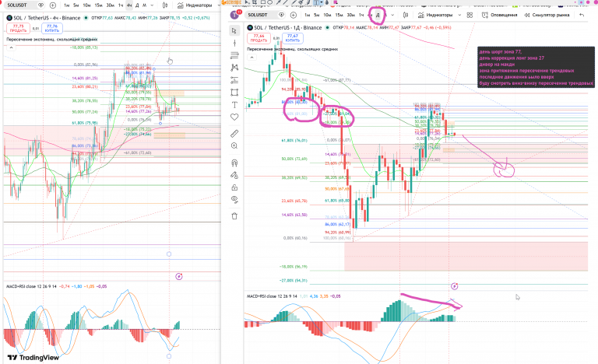Screen dimensions: 598x364
Task: Select active 4ч timeframe in left window
Action: tap(129, 5)
